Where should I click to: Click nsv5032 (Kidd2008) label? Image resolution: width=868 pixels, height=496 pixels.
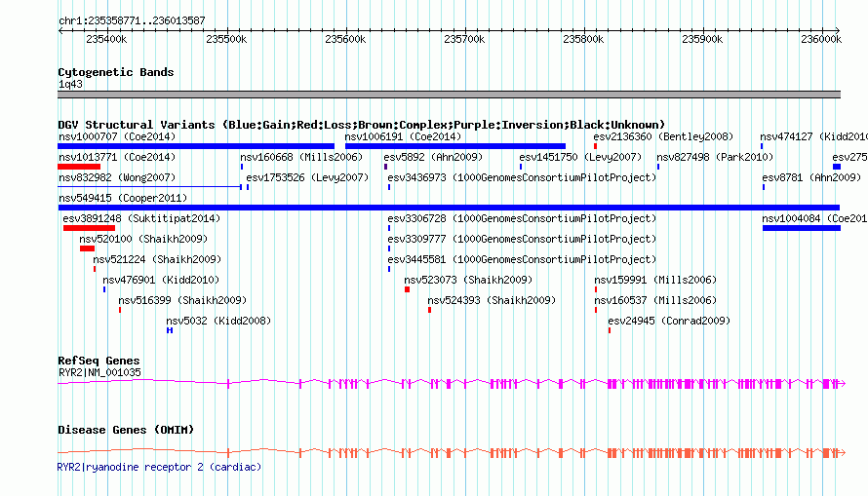tap(218, 321)
